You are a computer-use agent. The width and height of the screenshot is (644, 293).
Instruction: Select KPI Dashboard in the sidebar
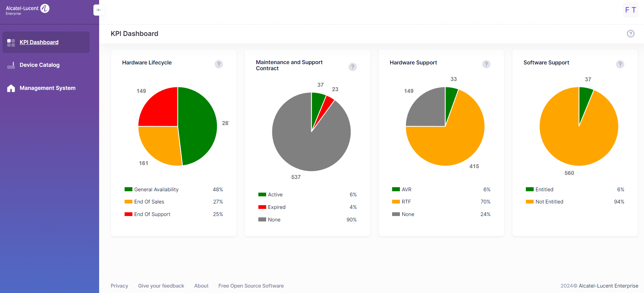39,42
